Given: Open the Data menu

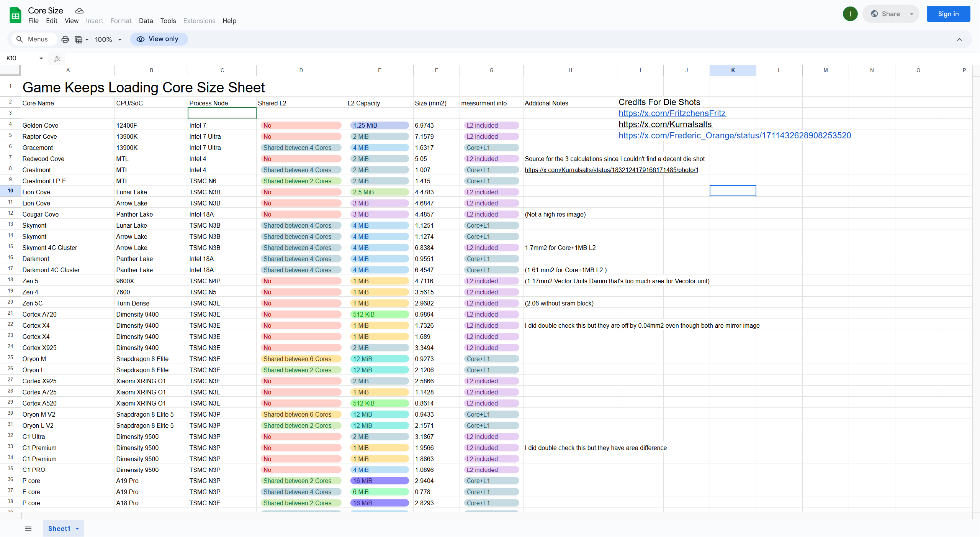Looking at the screenshot, I should pos(146,21).
